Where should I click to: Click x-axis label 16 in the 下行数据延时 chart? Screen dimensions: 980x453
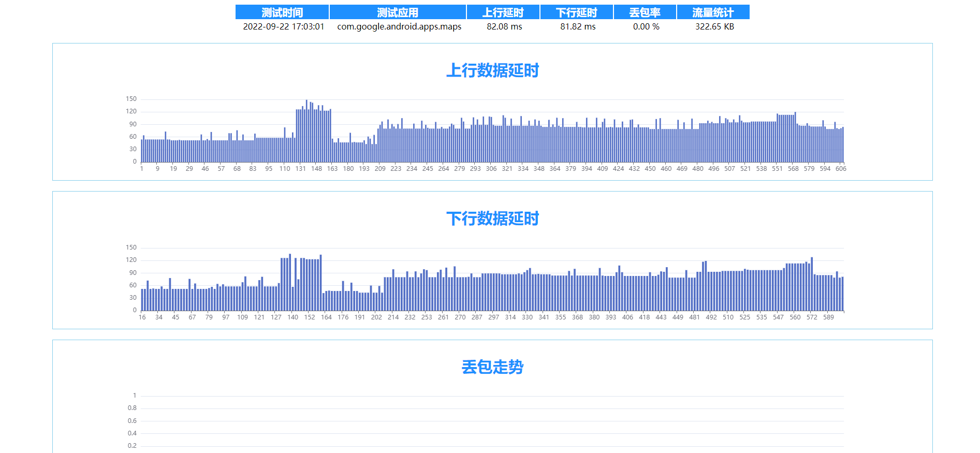pyautogui.click(x=142, y=317)
